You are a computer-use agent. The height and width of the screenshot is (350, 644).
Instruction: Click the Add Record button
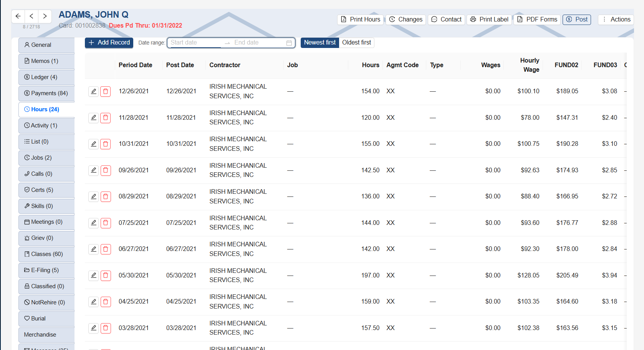click(x=109, y=43)
